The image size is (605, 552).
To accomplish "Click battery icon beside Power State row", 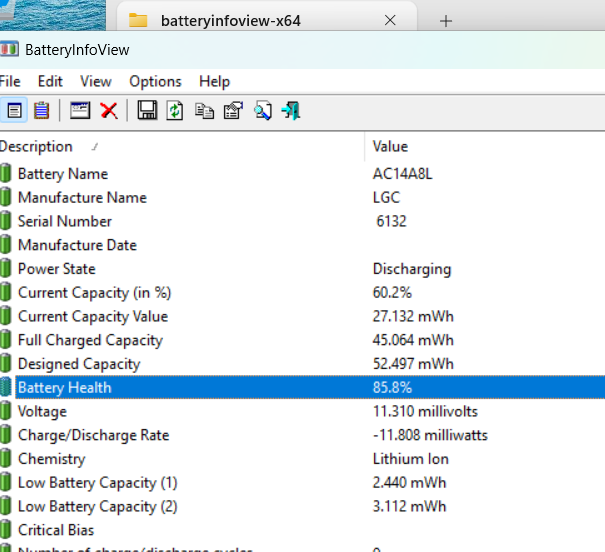I will pos(6,268).
